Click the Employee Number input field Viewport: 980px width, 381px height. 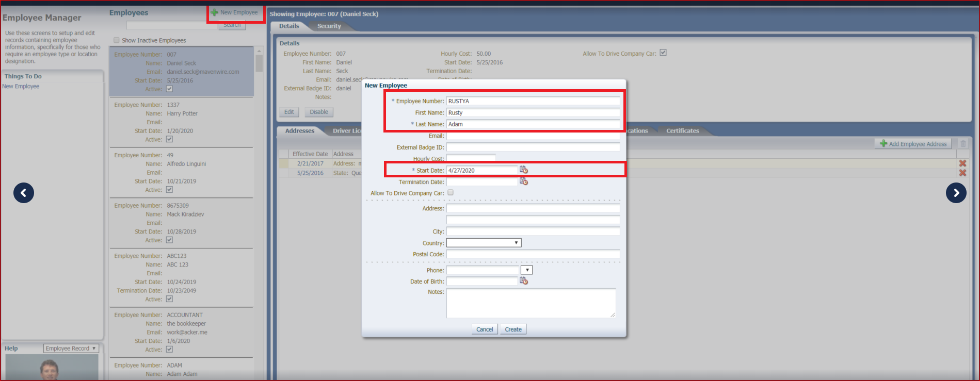click(x=533, y=101)
